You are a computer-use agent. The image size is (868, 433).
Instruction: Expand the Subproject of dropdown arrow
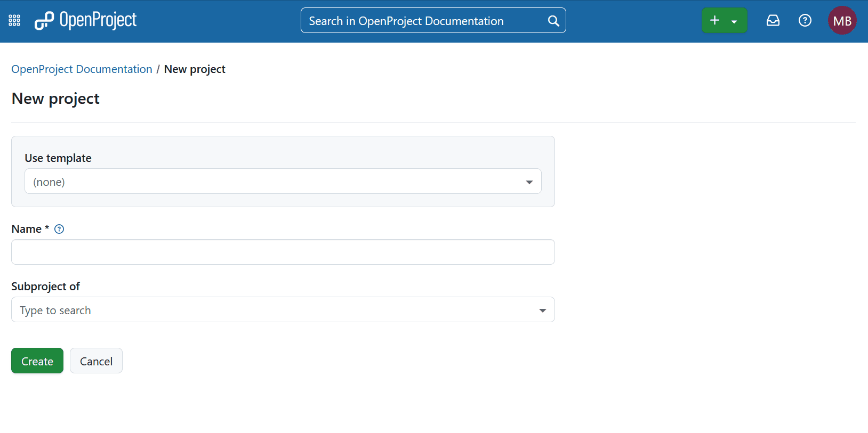542,311
